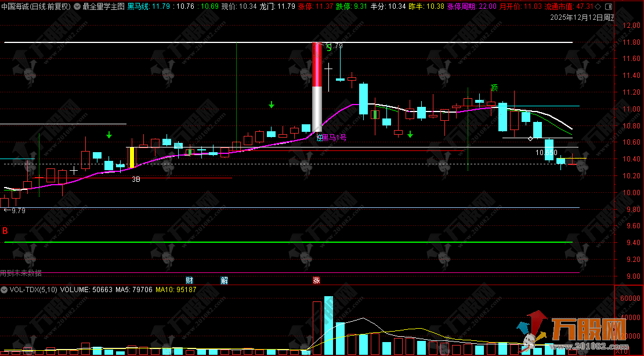This screenshot has height=356, width=644.
Task: Click the 60000 volume axis label
Action: 630,298
